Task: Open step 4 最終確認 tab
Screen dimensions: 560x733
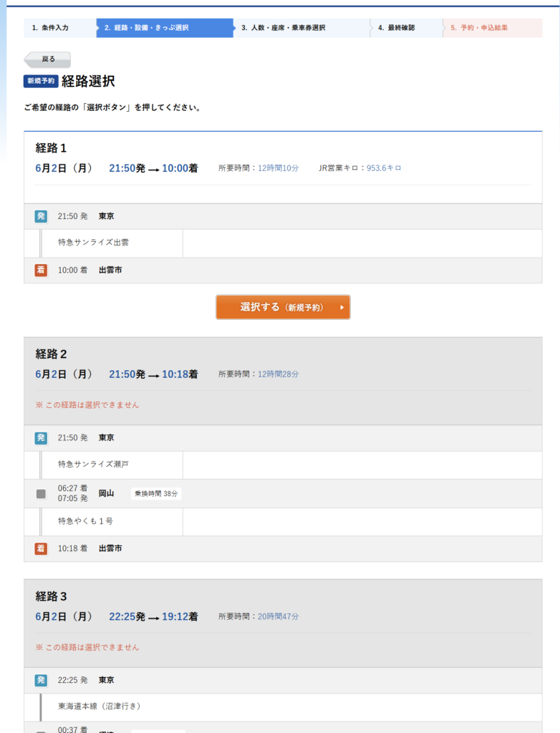Action: (x=406, y=28)
